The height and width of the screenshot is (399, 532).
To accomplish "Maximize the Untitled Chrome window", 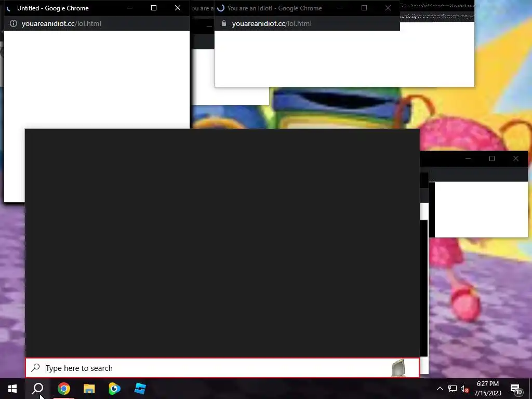I will click(x=154, y=8).
